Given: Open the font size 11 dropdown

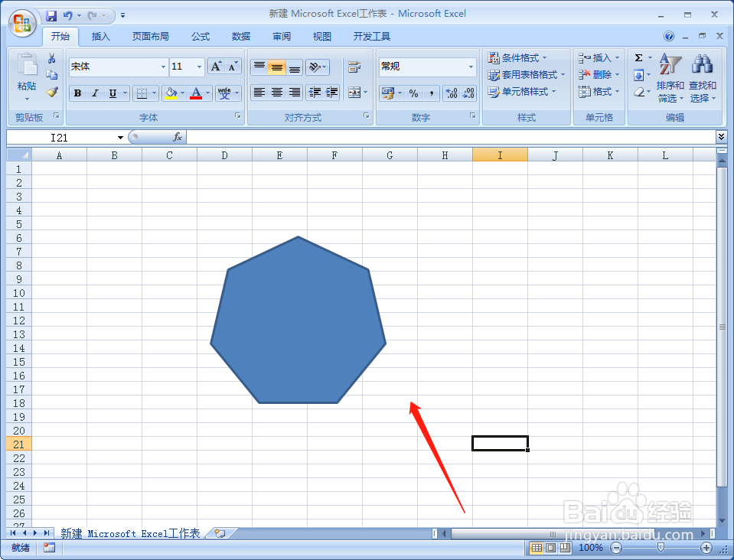Looking at the screenshot, I should click(x=200, y=67).
